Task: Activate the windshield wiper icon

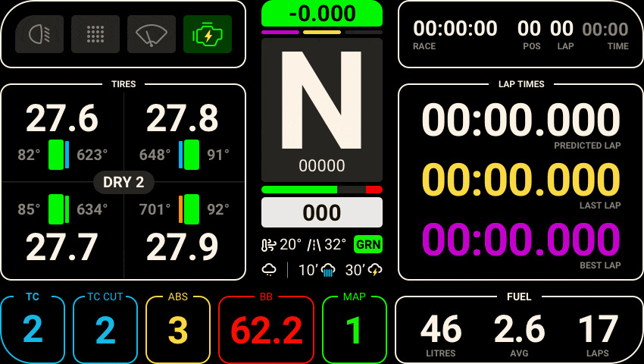Action: pos(152,34)
